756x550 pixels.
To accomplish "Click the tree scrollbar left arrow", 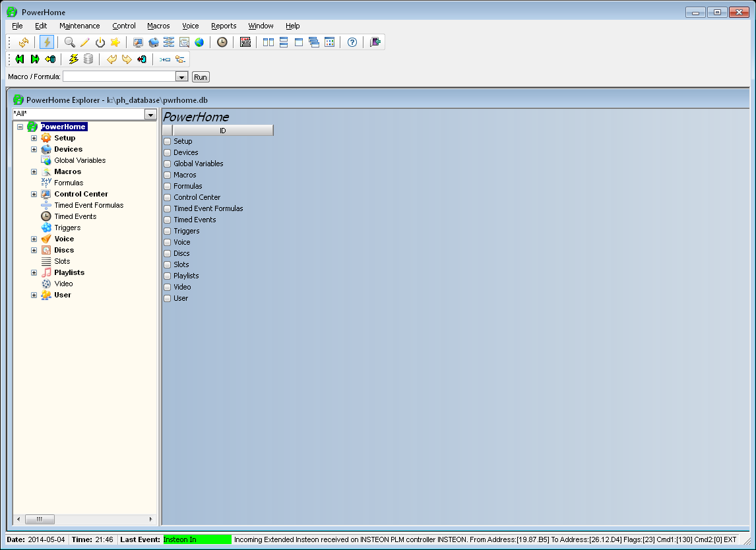I will pyautogui.click(x=18, y=519).
